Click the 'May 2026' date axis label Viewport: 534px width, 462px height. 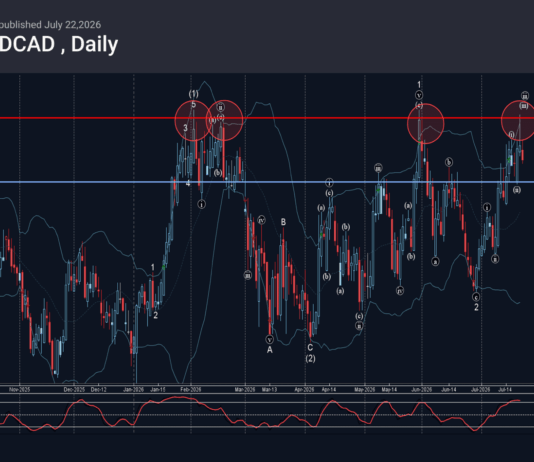(x=364, y=389)
